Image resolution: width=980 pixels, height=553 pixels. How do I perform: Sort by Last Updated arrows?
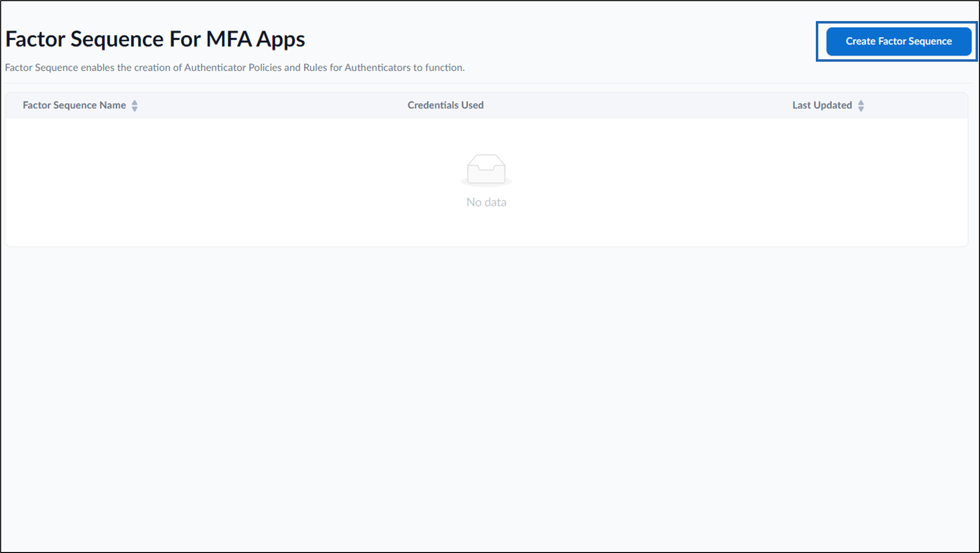(861, 105)
